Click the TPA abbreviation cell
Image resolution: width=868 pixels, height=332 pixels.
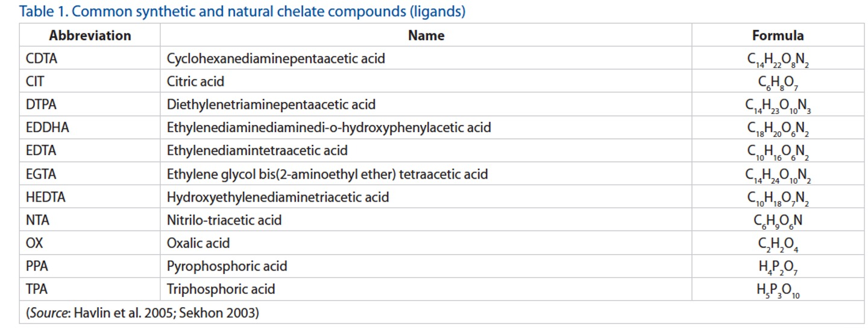(36, 289)
